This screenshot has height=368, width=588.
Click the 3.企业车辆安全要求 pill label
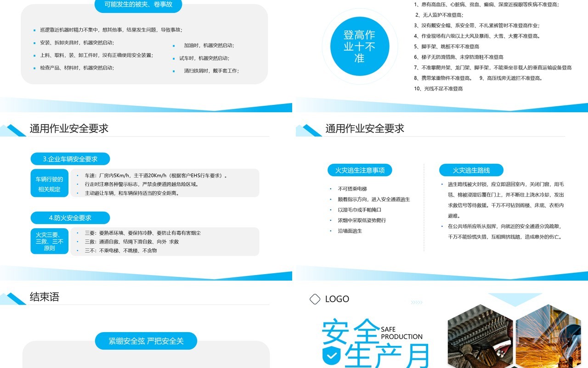pos(70,159)
